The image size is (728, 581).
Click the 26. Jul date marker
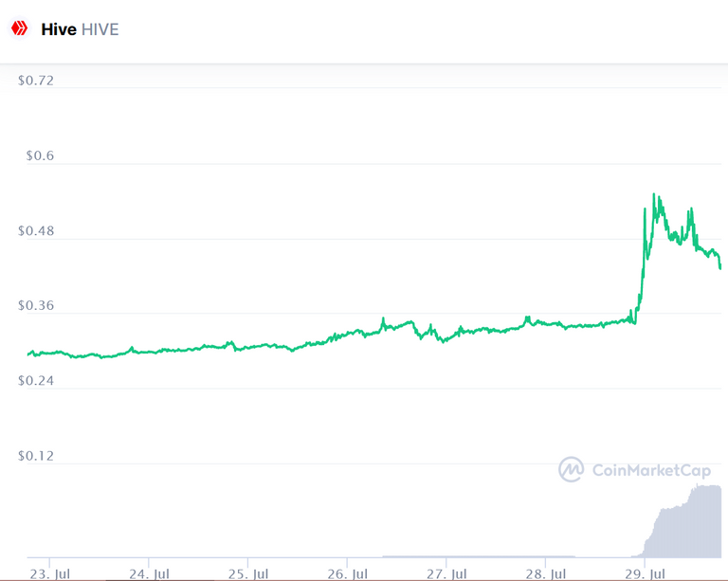coord(347,574)
